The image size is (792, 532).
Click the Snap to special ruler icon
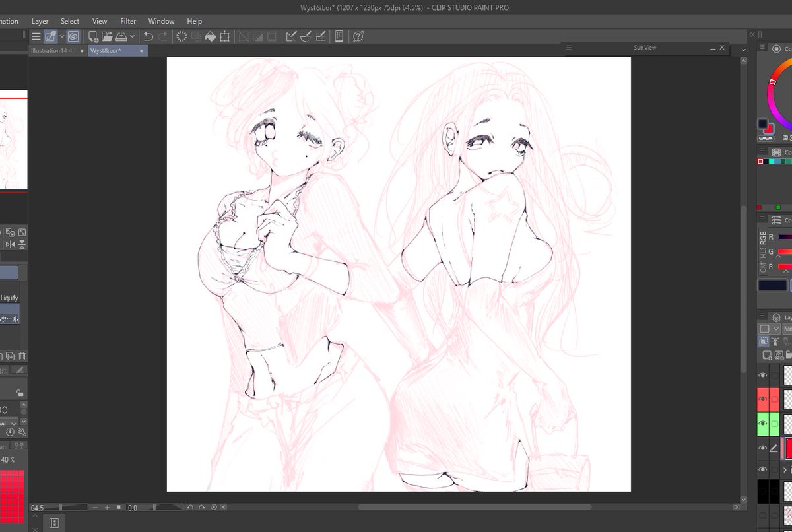[306, 36]
